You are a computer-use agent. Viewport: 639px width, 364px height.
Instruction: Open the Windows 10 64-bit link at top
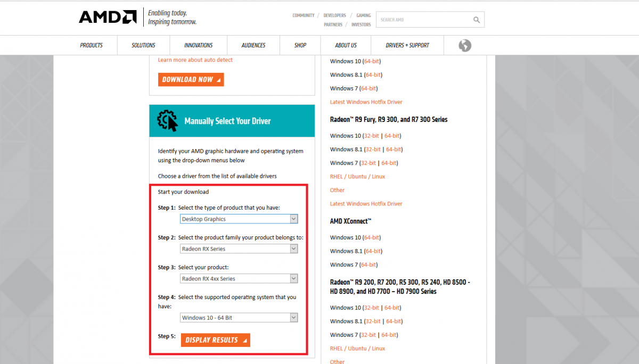[373, 61]
